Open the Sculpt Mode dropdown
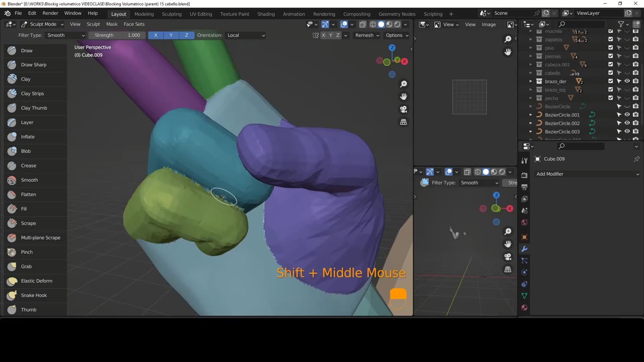The image size is (644, 362). (x=42, y=24)
